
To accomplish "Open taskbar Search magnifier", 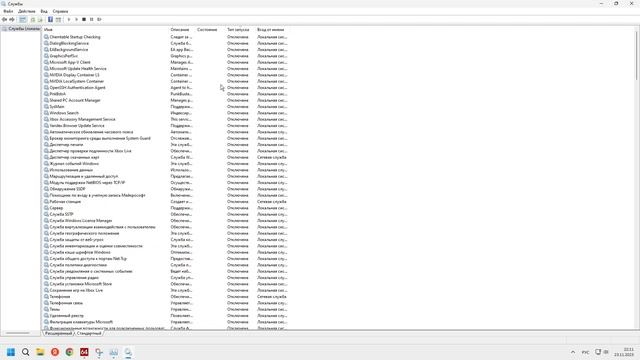I will [25, 352].
